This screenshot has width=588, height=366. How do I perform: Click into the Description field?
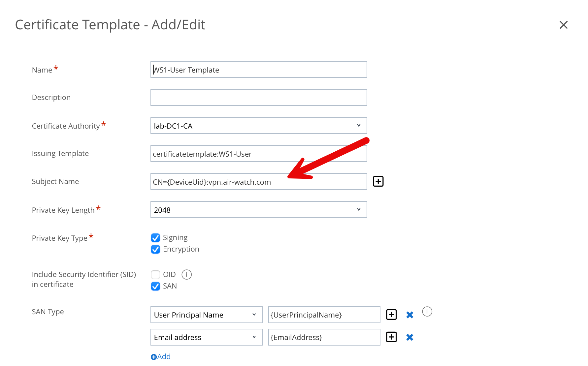tap(259, 98)
